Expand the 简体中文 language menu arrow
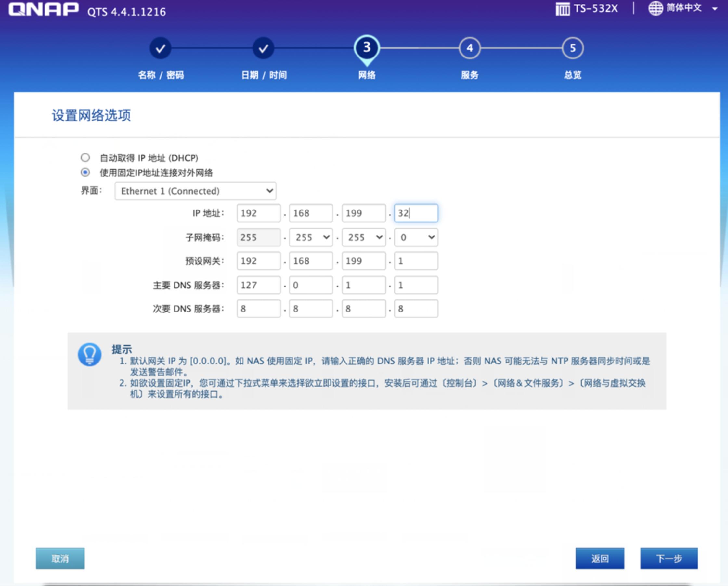 [714, 9]
